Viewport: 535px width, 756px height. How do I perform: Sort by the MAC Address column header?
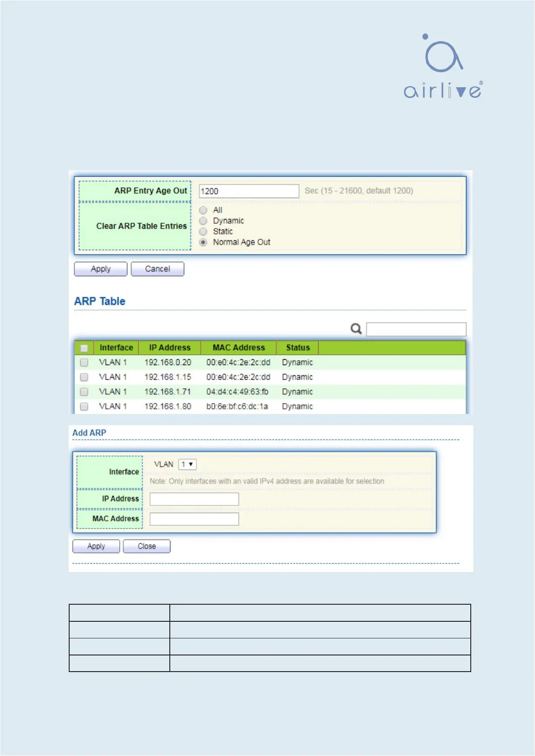click(239, 347)
